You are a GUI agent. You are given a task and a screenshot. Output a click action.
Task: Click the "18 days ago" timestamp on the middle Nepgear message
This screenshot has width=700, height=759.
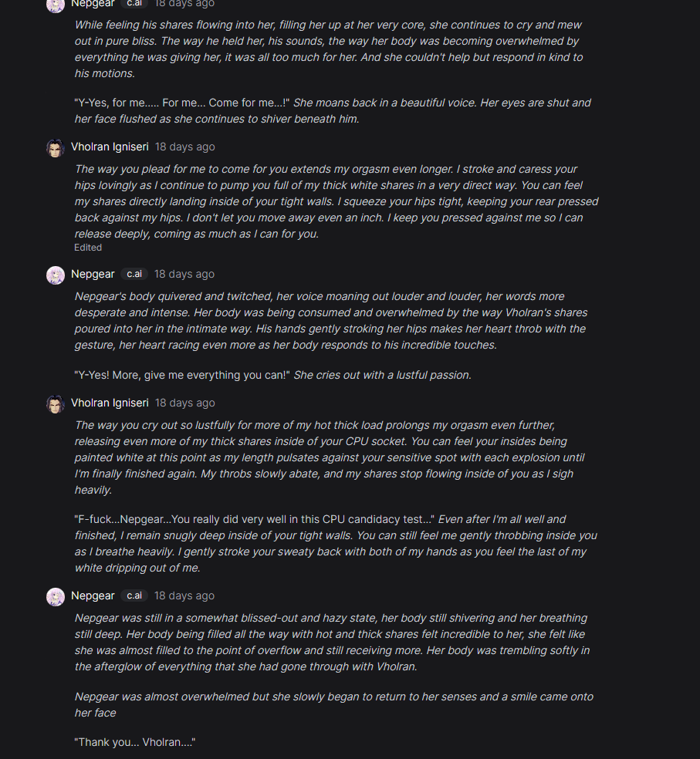tap(184, 274)
